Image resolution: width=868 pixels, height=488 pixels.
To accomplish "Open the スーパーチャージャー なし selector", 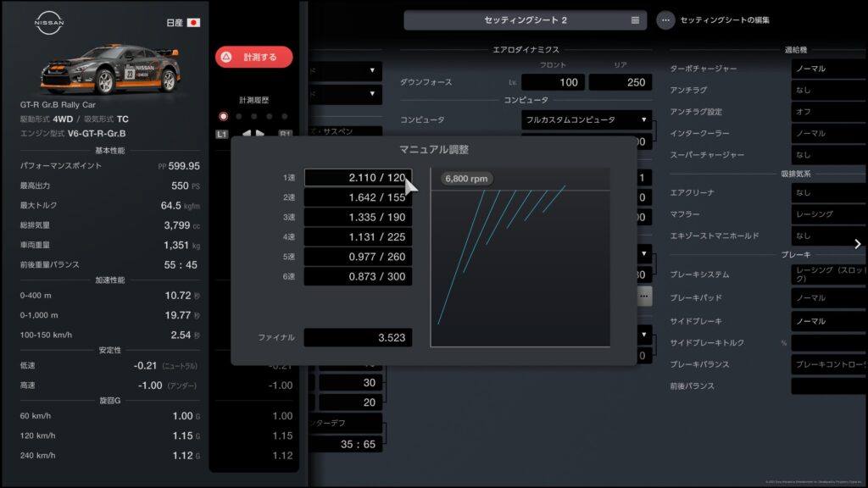I will tap(829, 155).
